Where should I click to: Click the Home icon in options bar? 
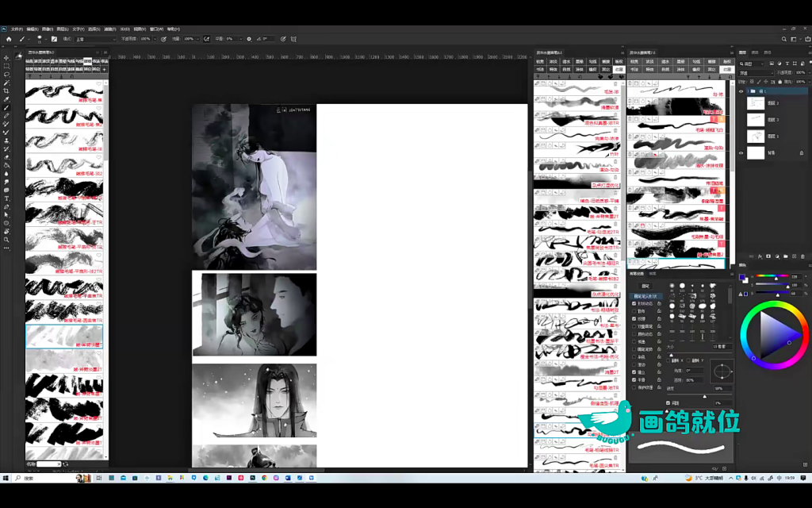click(x=9, y=38)
